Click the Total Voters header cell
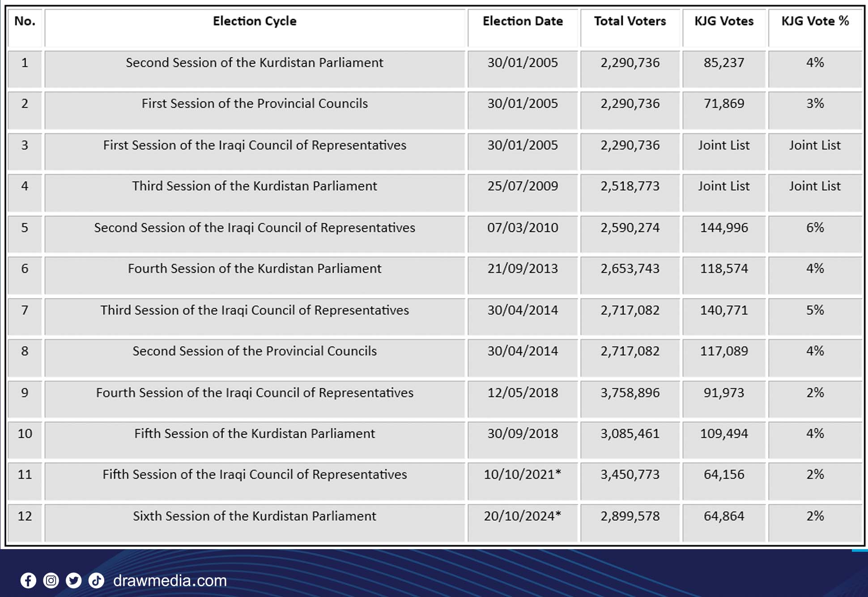 [630, 21]
